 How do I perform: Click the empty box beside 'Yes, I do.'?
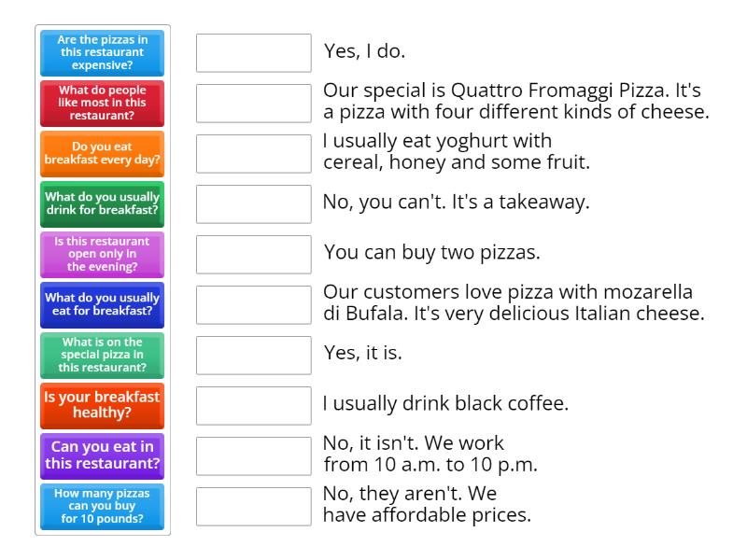tap(254, 53)
